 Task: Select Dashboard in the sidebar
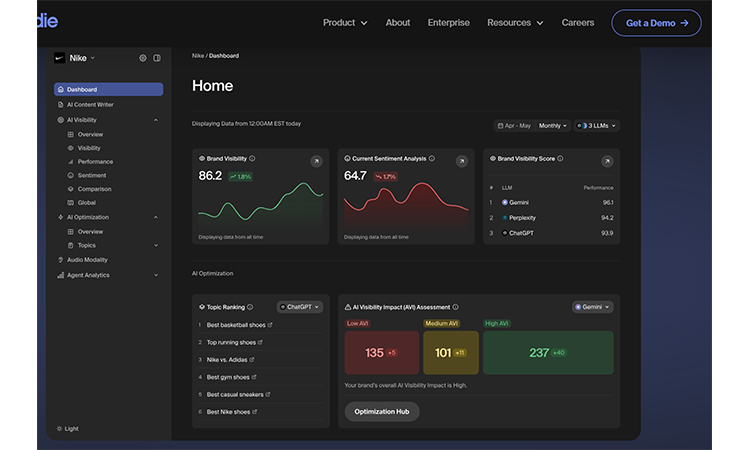click(x=109, y=89)
